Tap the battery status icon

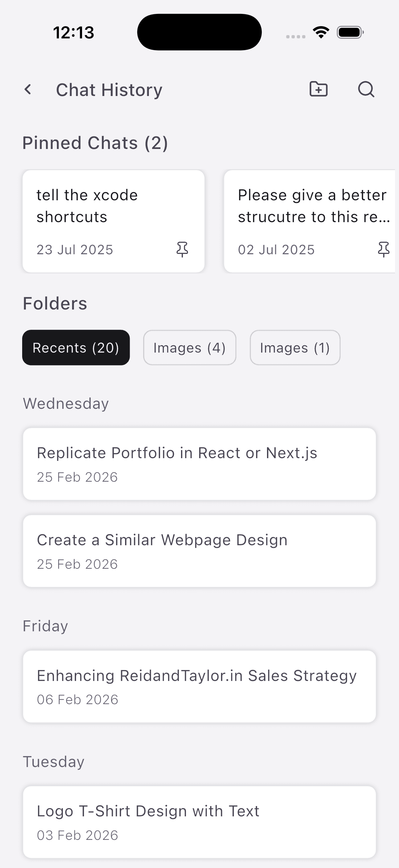[350, 32]
